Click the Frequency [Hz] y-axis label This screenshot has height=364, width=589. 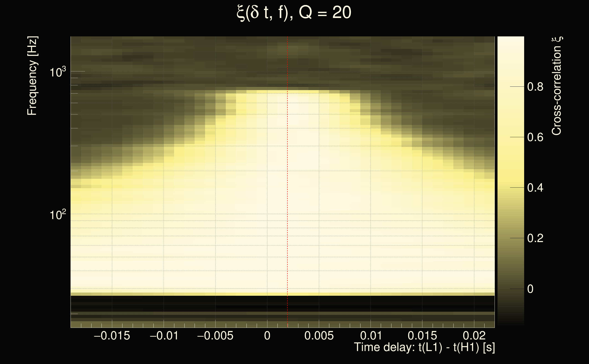click(x=32, y=76)
